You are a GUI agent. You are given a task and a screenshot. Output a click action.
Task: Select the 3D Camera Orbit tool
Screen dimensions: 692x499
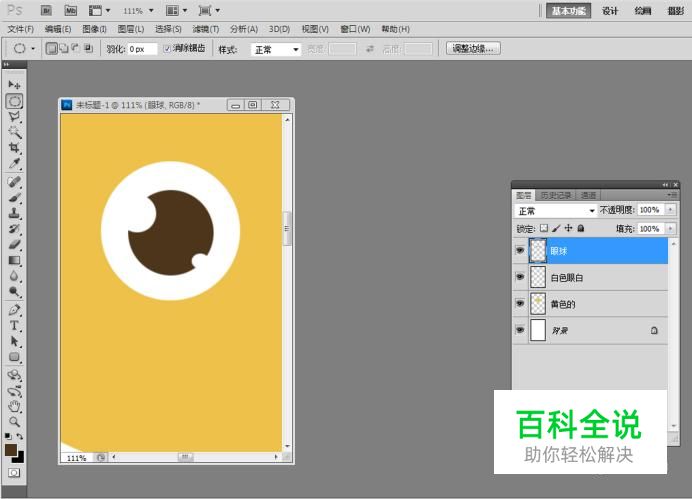click(14, 391)
